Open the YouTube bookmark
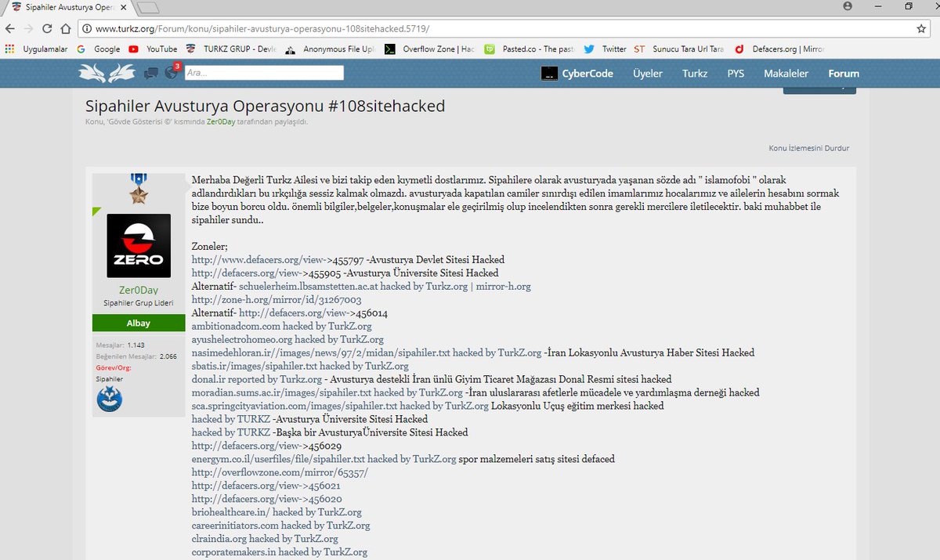Image resolution: width=940 pixels, height=560 pixels. (x=153, y=49)
